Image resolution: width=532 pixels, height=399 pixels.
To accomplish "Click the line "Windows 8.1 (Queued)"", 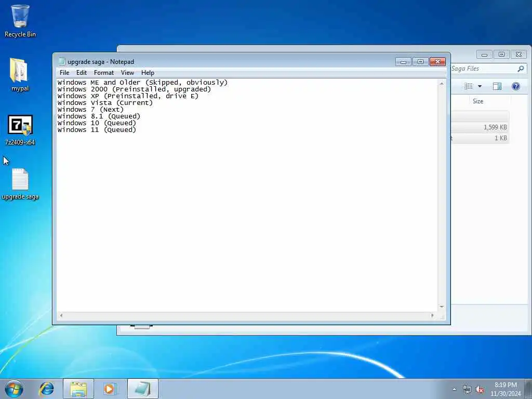I will [x=99, y=116].
